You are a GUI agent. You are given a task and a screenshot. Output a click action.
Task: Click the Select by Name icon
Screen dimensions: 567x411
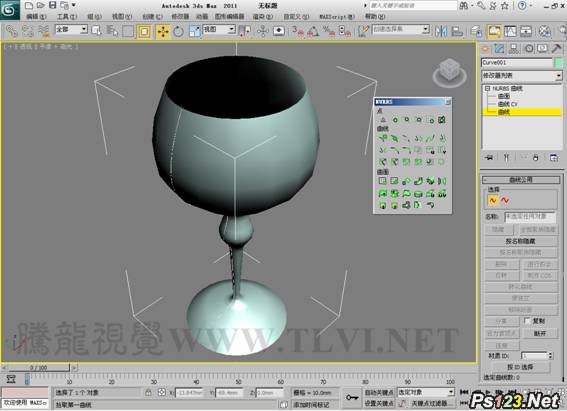click(x=112, y=31)
